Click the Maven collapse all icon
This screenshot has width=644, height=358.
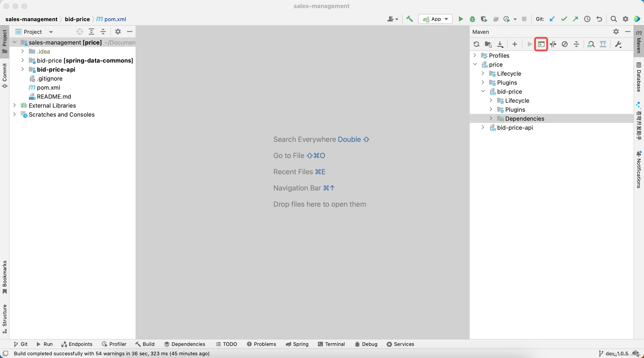coord(576,44)
